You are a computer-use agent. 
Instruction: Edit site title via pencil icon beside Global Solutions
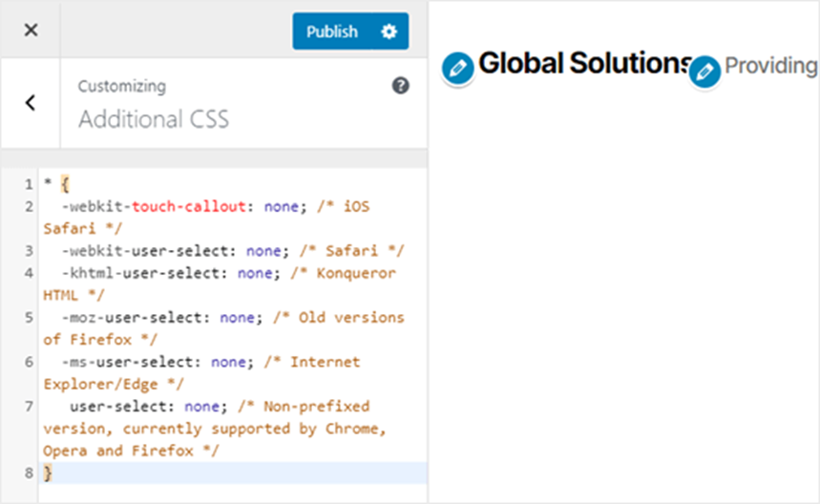(457, 68)
